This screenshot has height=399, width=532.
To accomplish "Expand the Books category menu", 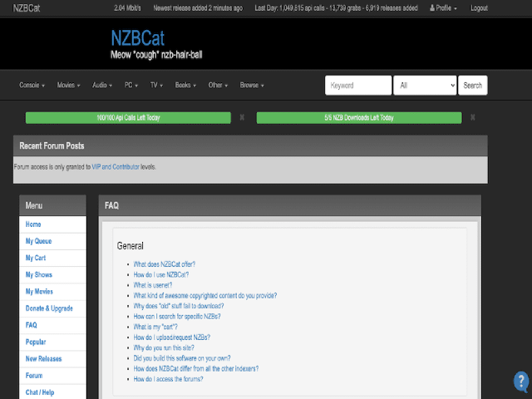I will [x=185, y=85].
